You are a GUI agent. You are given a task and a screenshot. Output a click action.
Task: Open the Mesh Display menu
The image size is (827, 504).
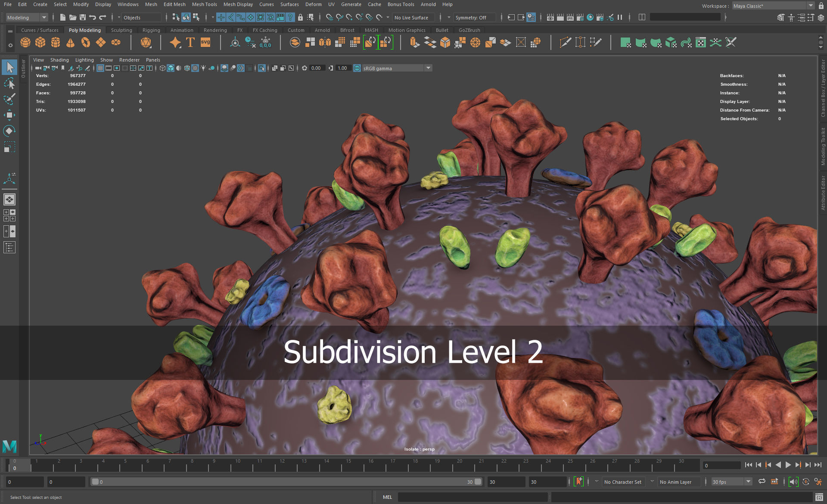[x=238, y=4]
